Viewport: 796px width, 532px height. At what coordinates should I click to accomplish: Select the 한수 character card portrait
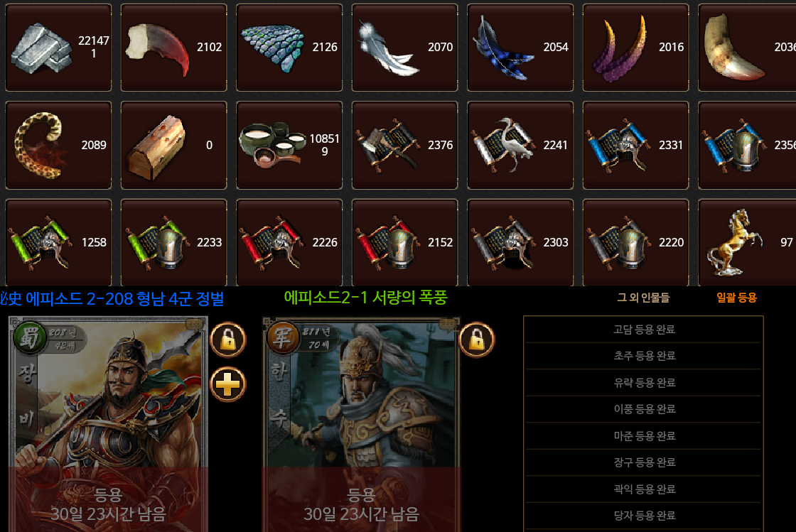[x=361, y=425]
